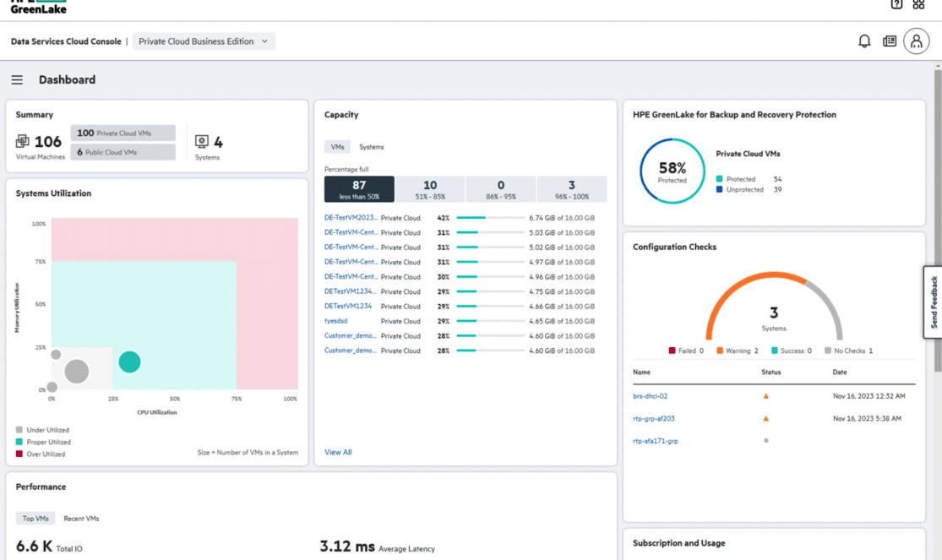Open the rtp-afa171-grp system link
942x560 pixels.
coord(656,440)
